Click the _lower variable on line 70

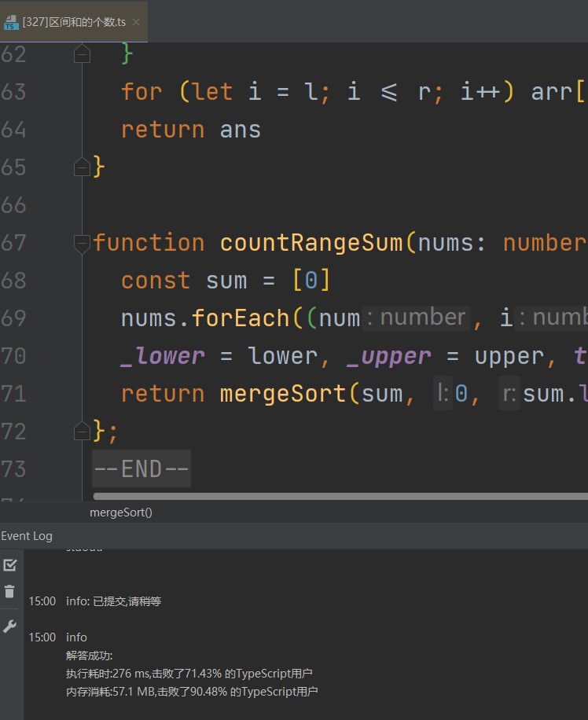(x=163, y=356)
